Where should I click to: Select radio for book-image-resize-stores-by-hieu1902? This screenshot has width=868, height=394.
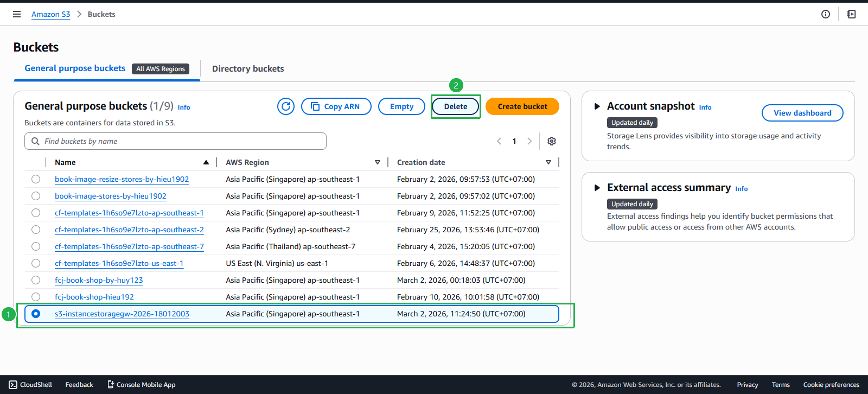coord(36,179)
